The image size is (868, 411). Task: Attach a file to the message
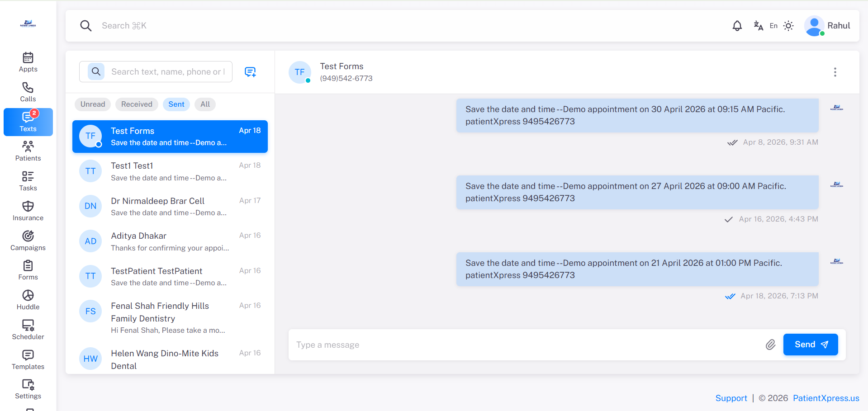coord(771,345)
